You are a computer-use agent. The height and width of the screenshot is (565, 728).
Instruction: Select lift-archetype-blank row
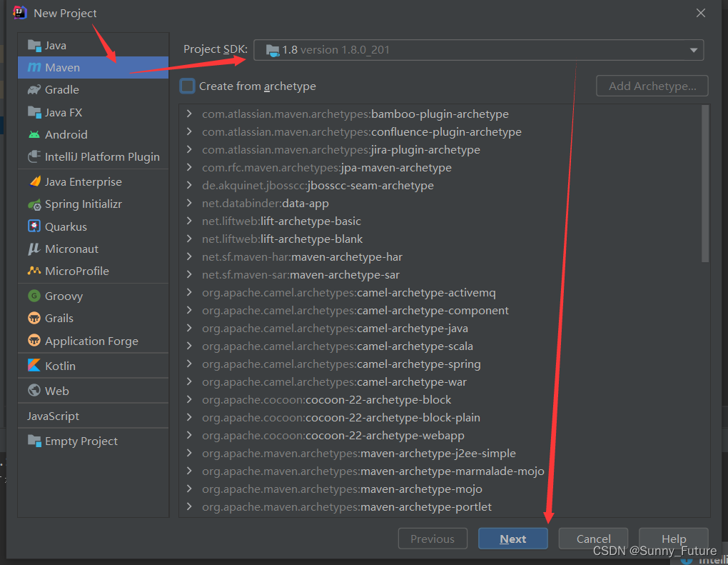coord(440,239)
